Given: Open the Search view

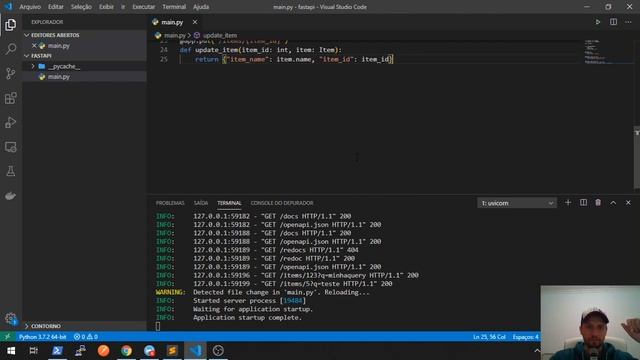Looking at the screenshot, I should 11,49.
